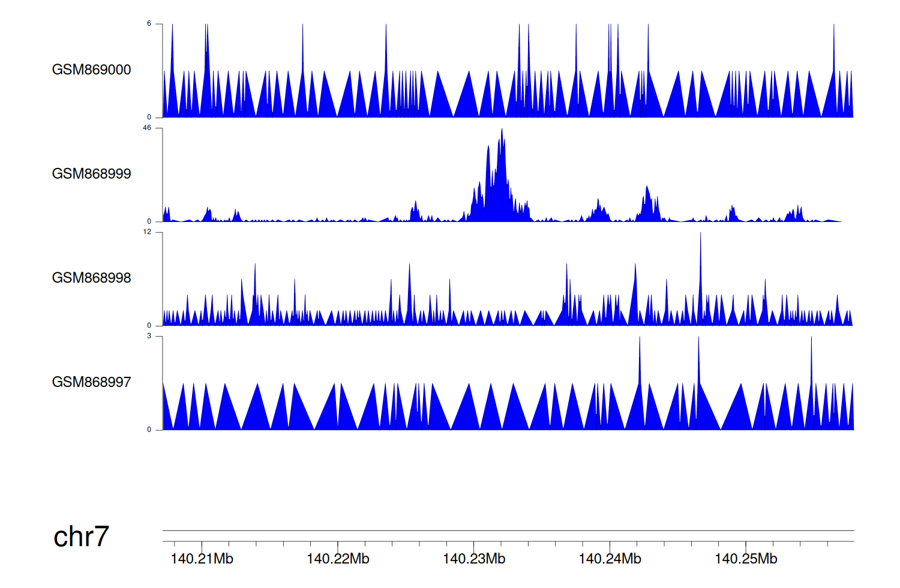The height and width of the screenshot is (588, 900).
Task: Click y-axis maximum value 12
Action: point(147,232)
